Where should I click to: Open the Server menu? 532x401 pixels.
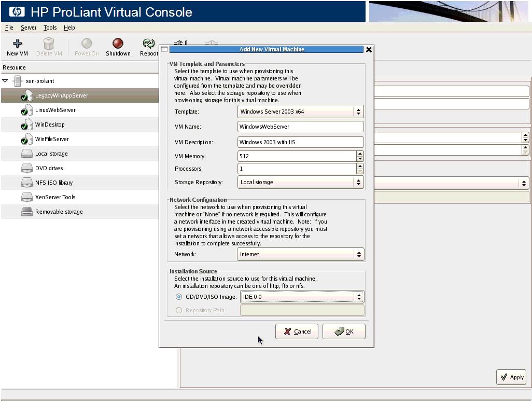(29, 27)
